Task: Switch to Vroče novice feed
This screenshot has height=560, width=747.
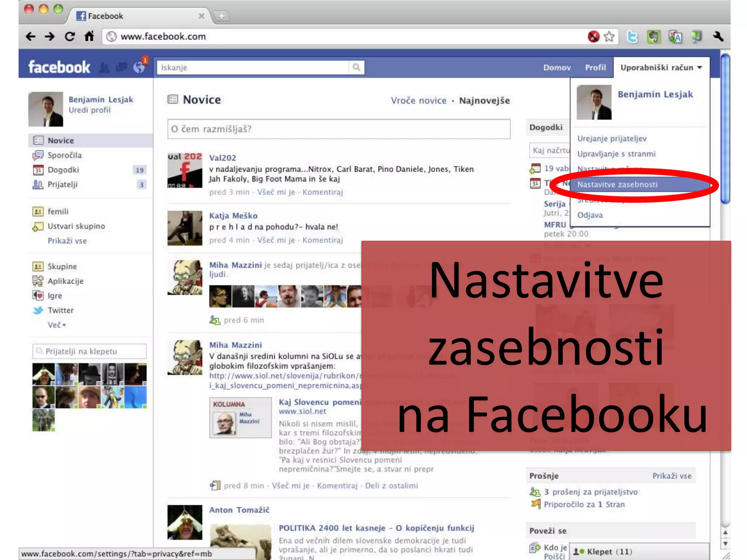Action: coord(418,100)
